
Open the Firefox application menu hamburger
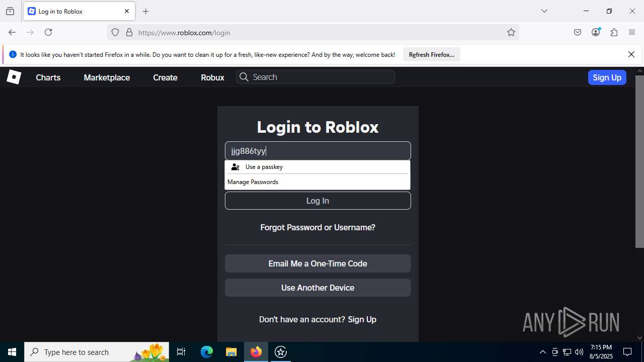click(x=632, y=32)
